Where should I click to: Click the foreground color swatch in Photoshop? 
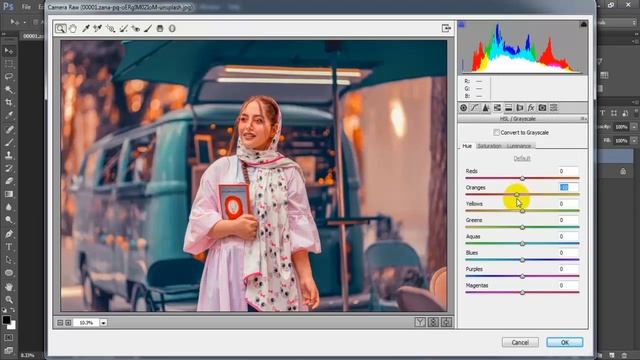coord(6,320)
